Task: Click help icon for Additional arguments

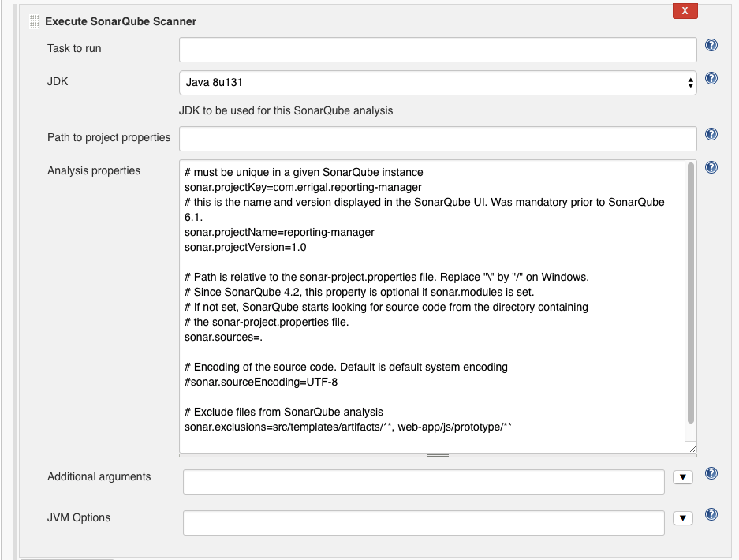Action: tap(711, 473)
